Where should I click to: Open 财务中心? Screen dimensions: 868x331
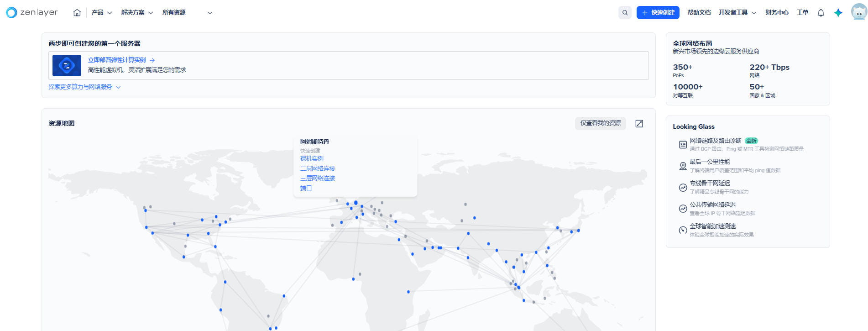777,13
